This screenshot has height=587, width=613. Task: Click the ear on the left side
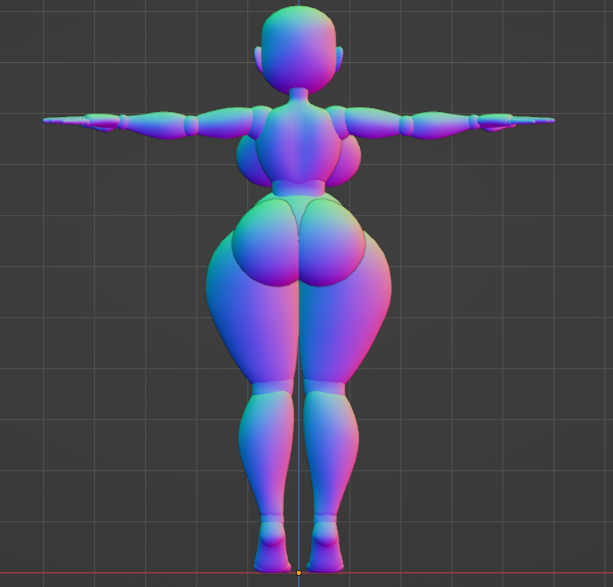[x=258, y=59]
